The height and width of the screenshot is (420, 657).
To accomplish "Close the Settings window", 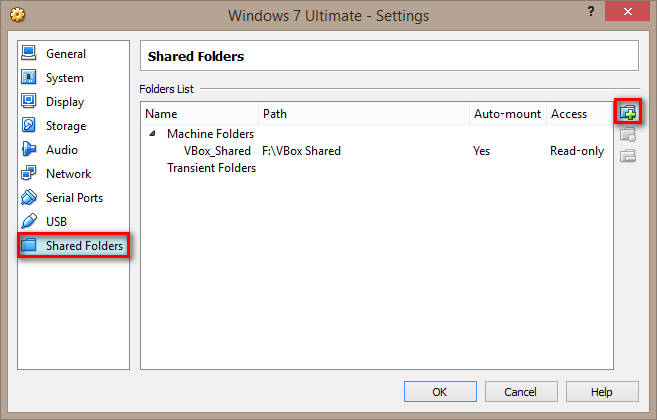I will tap(627, 12).
